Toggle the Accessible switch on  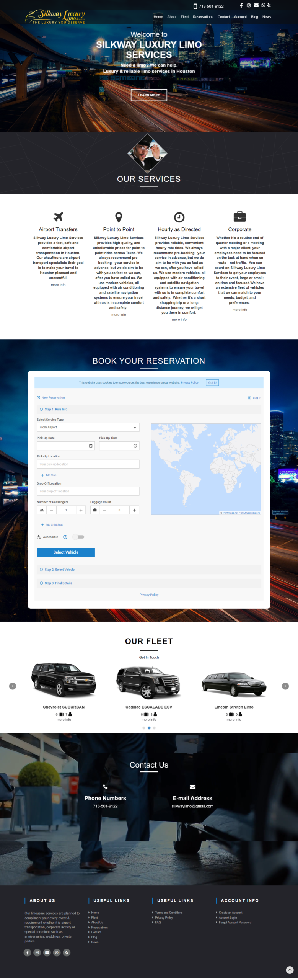78,537
